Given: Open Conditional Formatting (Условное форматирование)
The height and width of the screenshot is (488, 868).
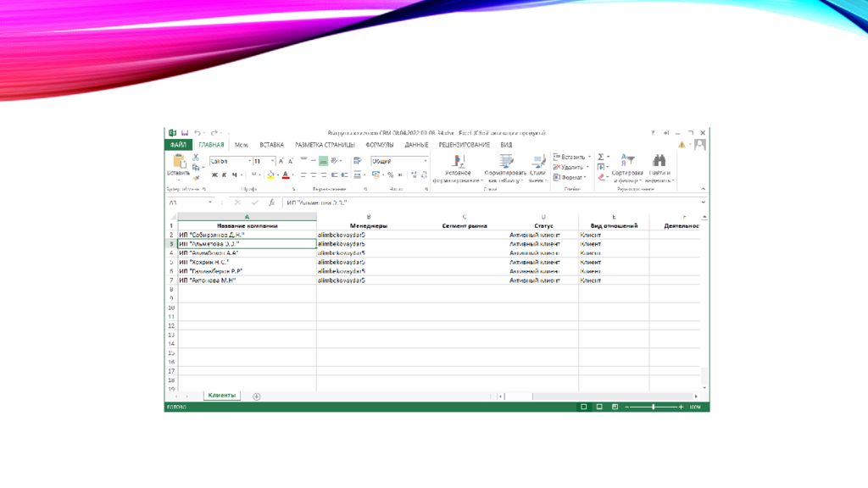Looking at the screenshot, I should pyautogui.click(x=458, y=167).
